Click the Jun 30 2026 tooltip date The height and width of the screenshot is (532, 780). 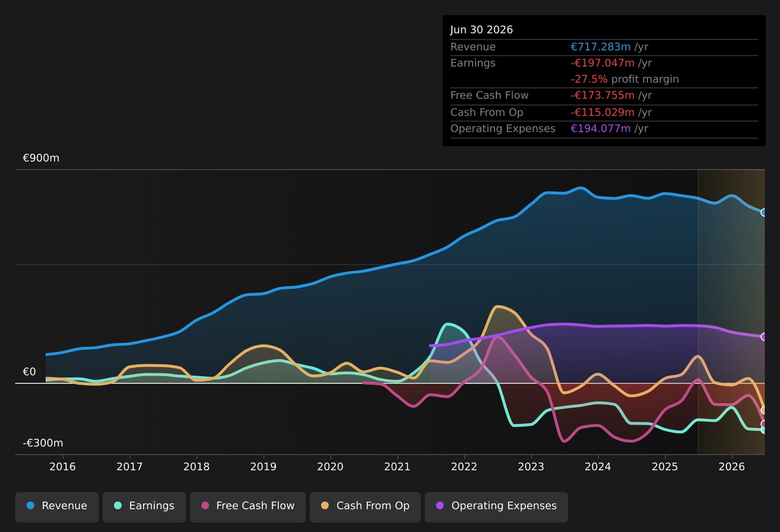point(482,30)
